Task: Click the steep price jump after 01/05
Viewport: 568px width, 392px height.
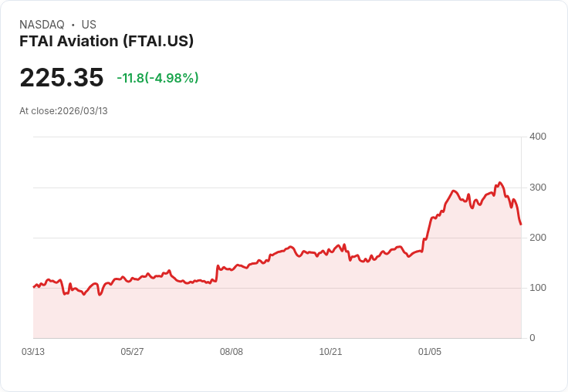Action: [x=428, y=228]
